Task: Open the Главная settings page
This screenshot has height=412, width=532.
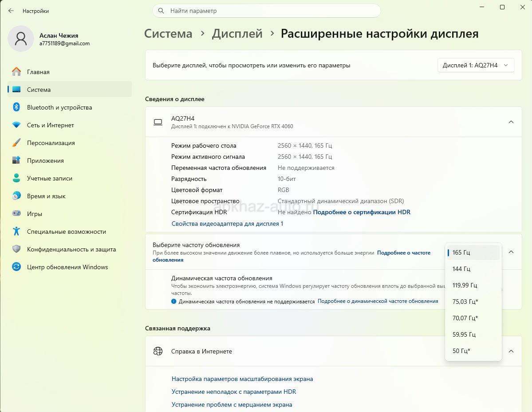Action: point(70,72)
